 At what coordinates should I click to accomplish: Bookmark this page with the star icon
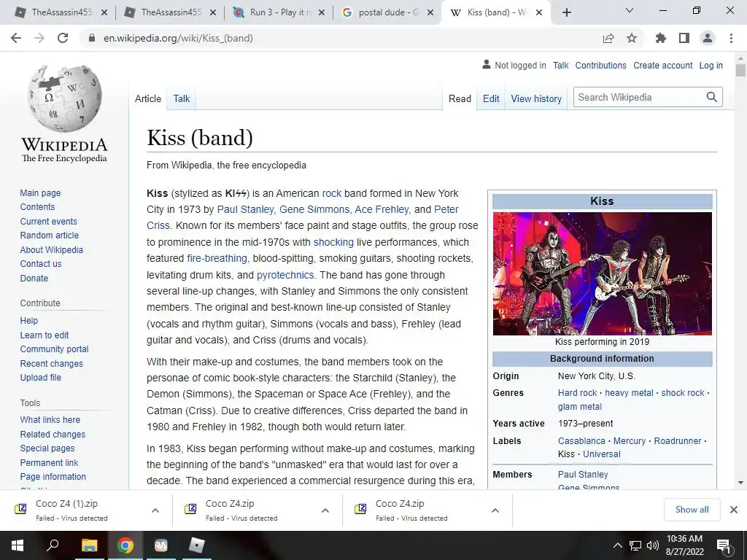point(632,38)
